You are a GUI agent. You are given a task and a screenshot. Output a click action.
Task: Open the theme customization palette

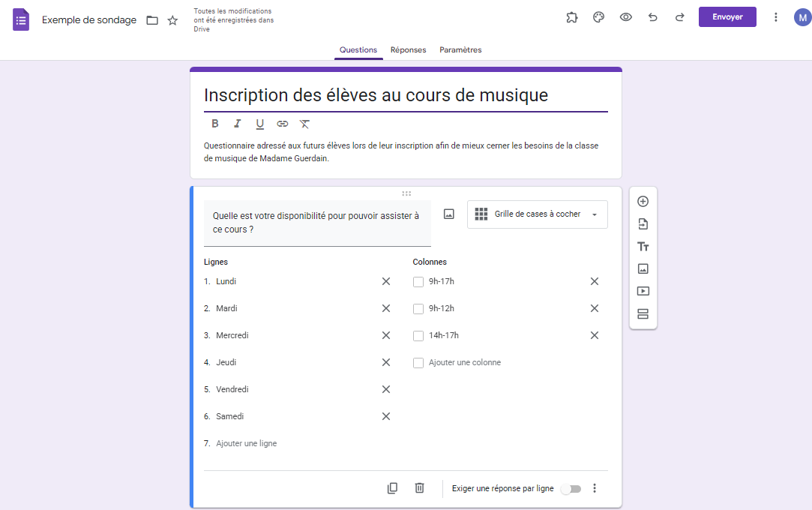point(598,16)
